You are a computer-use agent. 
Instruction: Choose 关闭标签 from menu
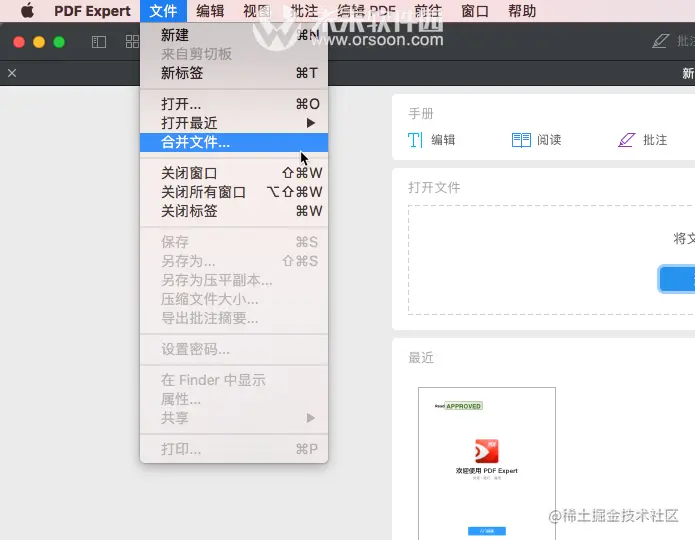[x=234, y=211]
